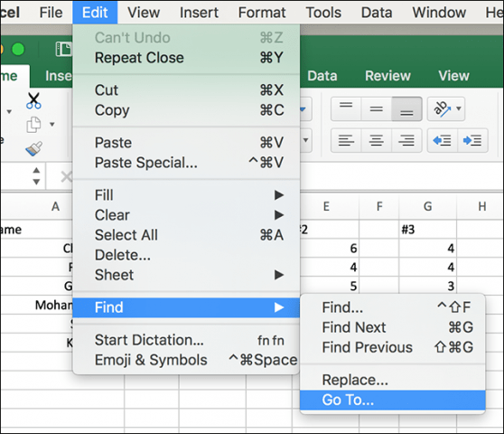Decrease the cell indent
This screenshot has width=504, height=434.
[x=442, y=140]
